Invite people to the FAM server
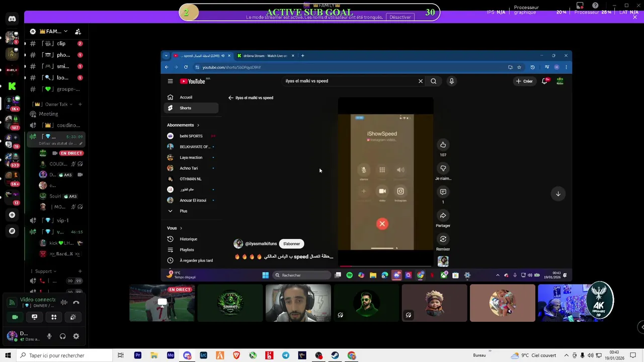This screenshot has width=644, height=362. click(x=78, y=31)
